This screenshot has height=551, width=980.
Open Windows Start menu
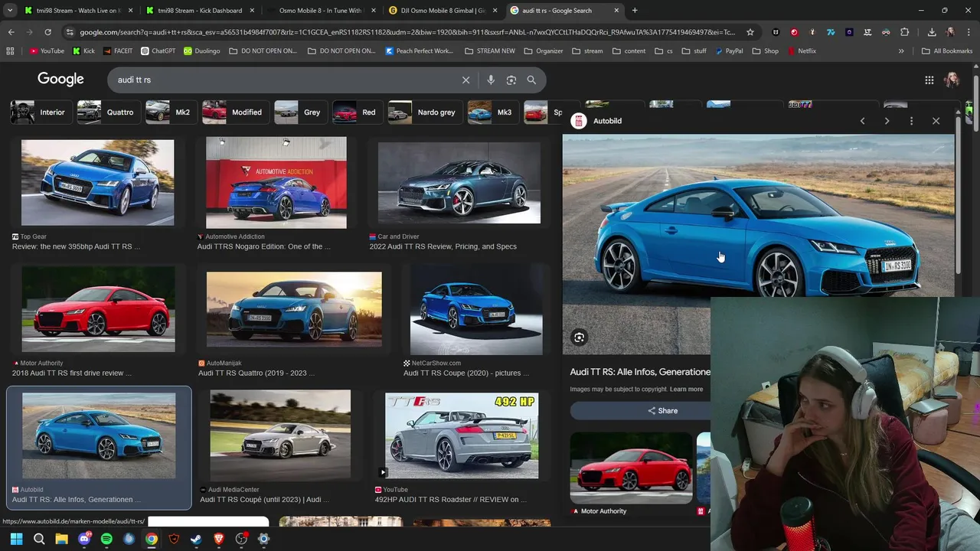[x=16, y=539]
